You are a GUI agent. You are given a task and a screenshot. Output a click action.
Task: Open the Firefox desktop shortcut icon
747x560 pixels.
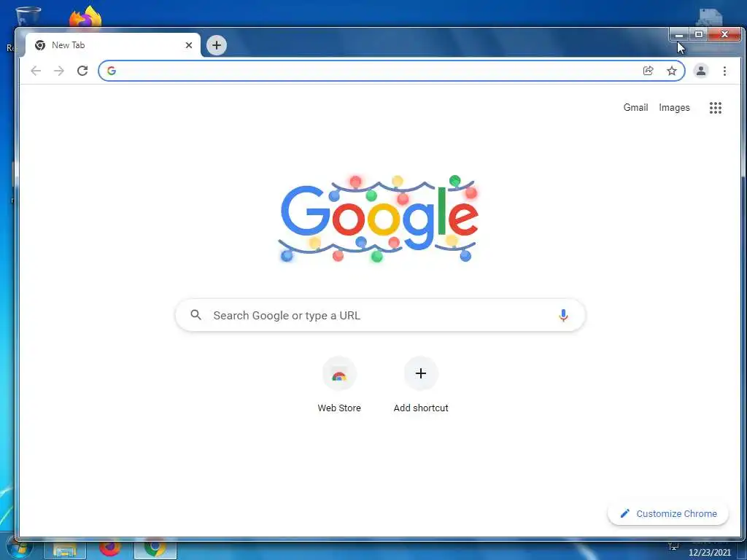click(85, 17)
